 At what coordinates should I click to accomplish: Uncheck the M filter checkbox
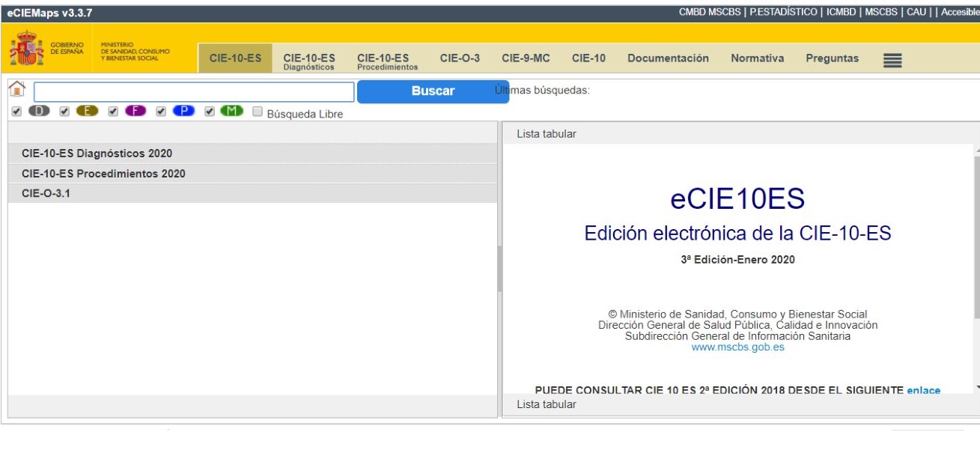coord(210,112)
